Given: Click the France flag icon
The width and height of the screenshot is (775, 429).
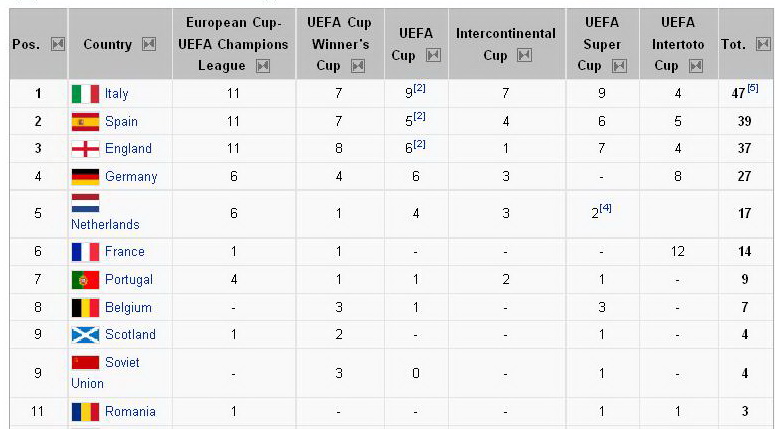Looking at the screenshot, I should click(x=85, y=252).
